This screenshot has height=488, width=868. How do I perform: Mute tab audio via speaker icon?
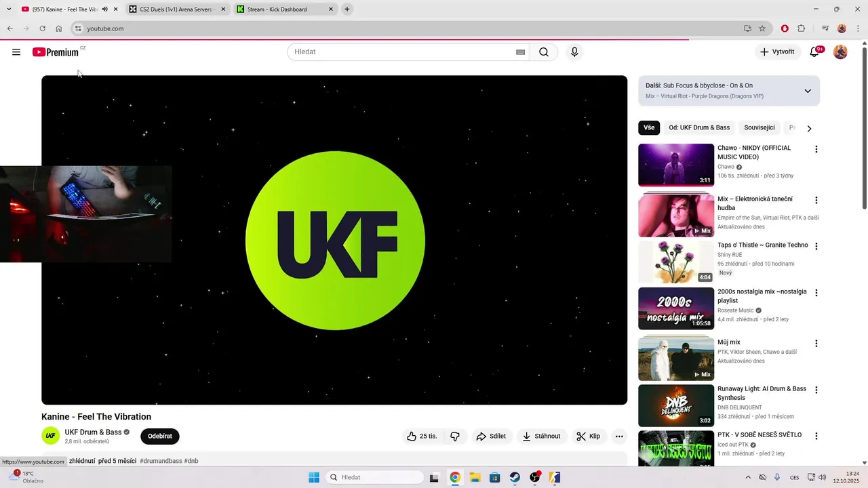point(104,9)
